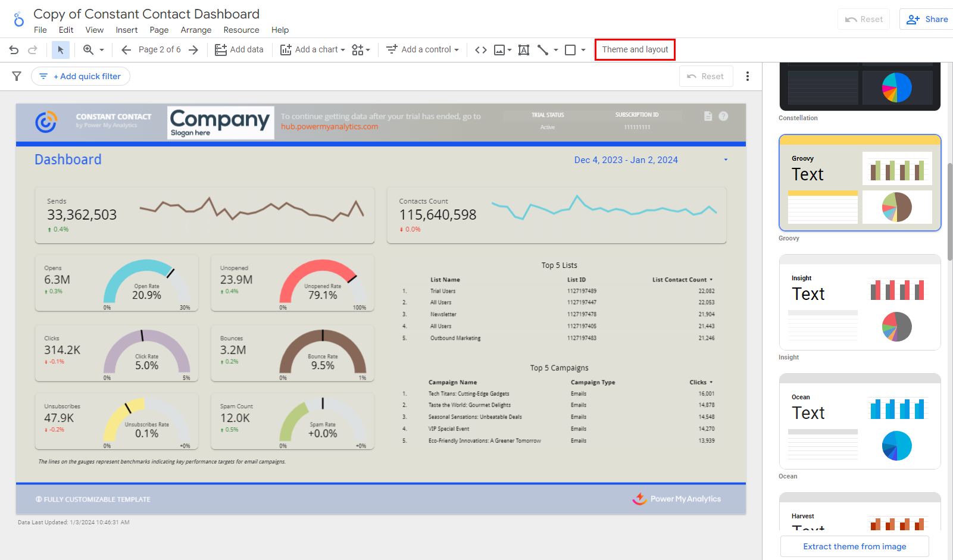
Task: Choose the Insight theme thumbnail
Action: coord(860,302)
